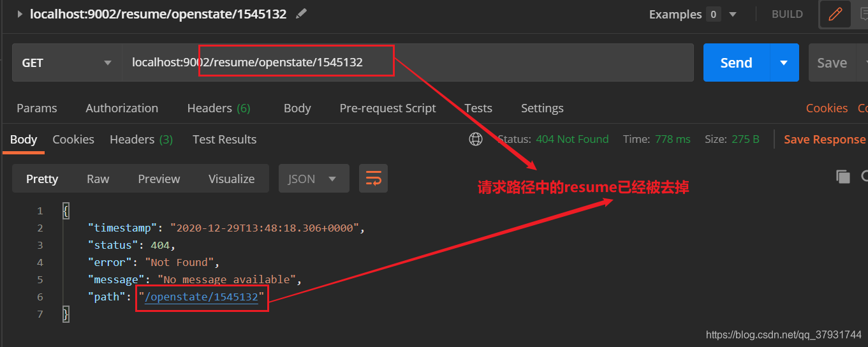Select the response Body tab
Screen dimensions: 868x347
[x=24, y=139]
